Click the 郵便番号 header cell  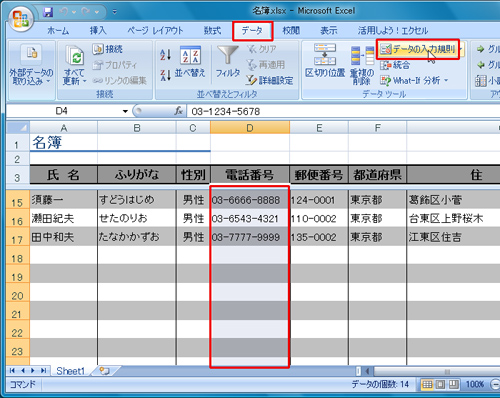coord(319,175)
